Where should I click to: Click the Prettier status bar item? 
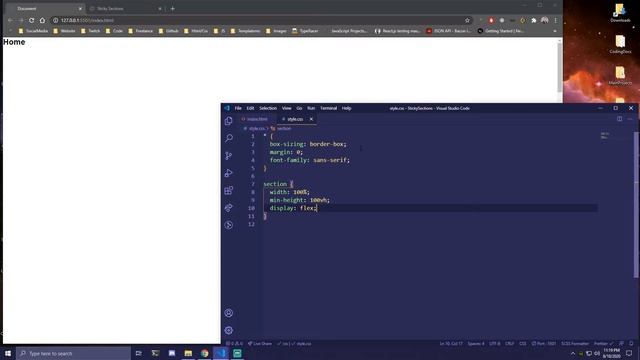(603, 344)
